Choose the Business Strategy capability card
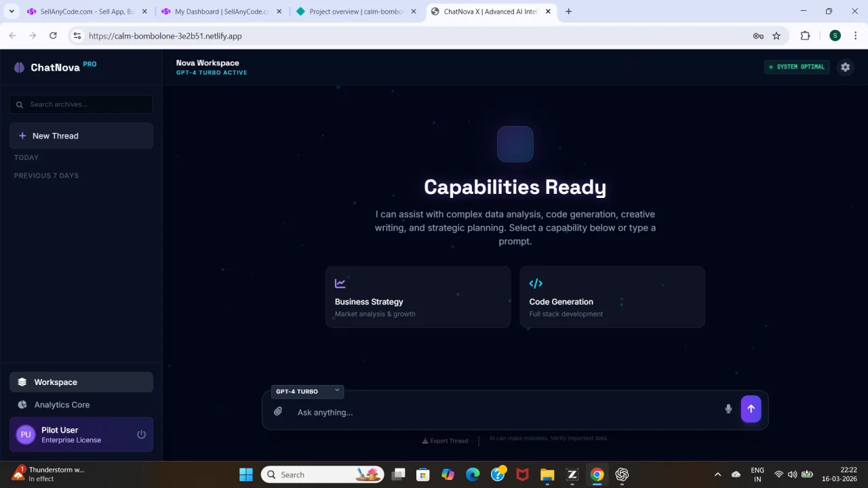Image resolution: width=868 pixels, height=488 pixels. (418, 297)
